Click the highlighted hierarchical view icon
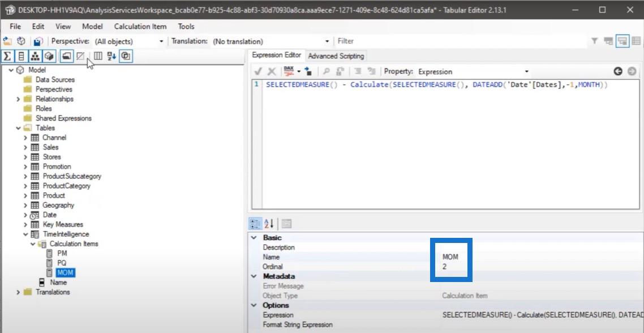Screen dimensions: 644x333 (x=622, y=41)
